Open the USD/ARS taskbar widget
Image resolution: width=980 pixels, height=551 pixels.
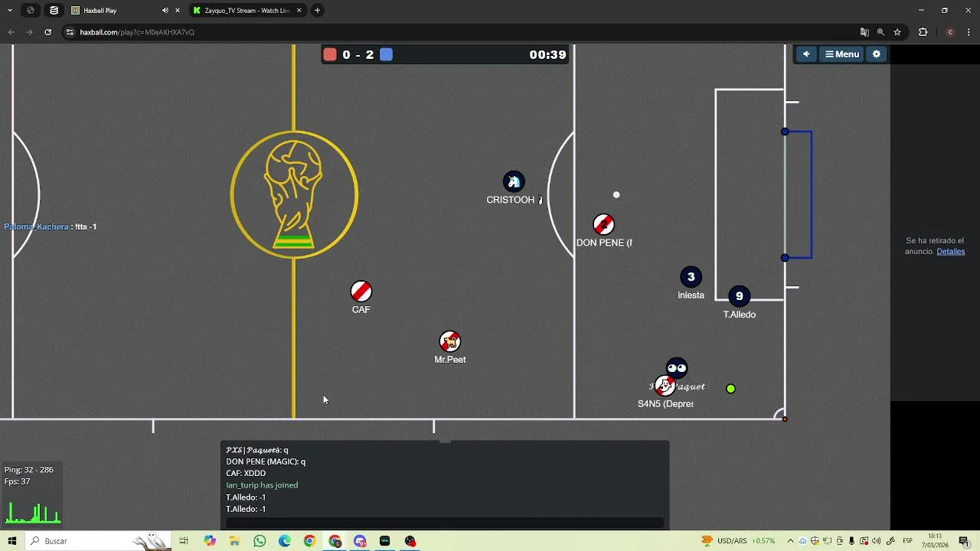coord(737,541)
